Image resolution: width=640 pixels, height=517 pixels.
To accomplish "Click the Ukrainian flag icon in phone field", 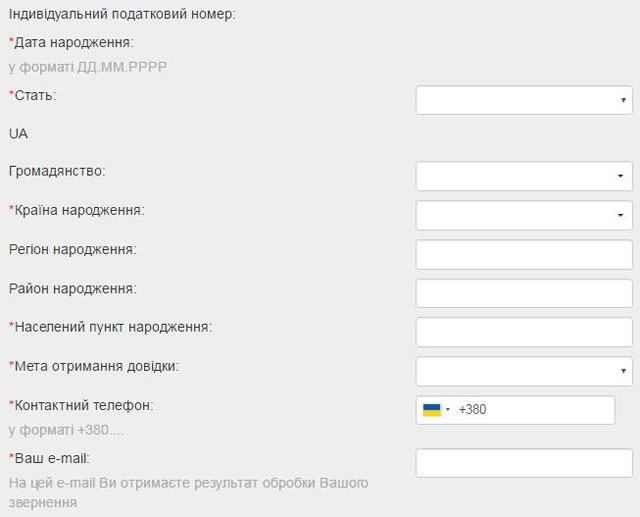I will (432, 410).
